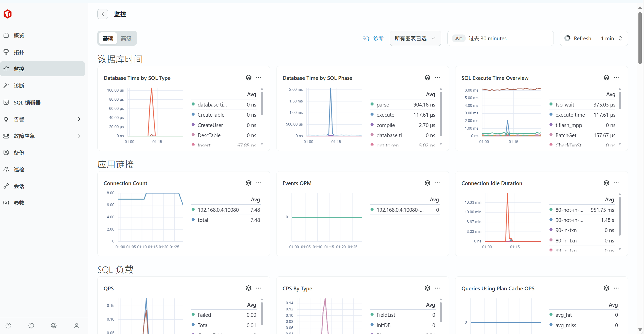
Task: Toggle parse series in SQL Phase legend
Action: (383, 104)
